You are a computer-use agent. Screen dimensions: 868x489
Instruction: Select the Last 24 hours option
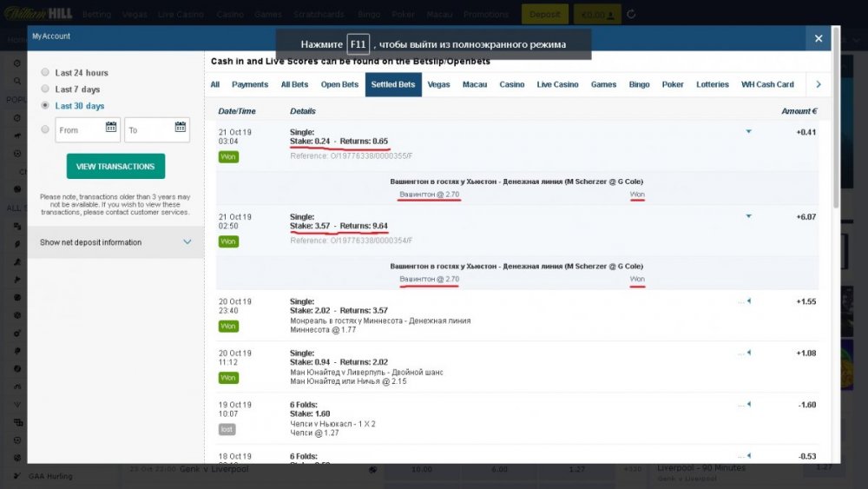[x=46, y=73]
